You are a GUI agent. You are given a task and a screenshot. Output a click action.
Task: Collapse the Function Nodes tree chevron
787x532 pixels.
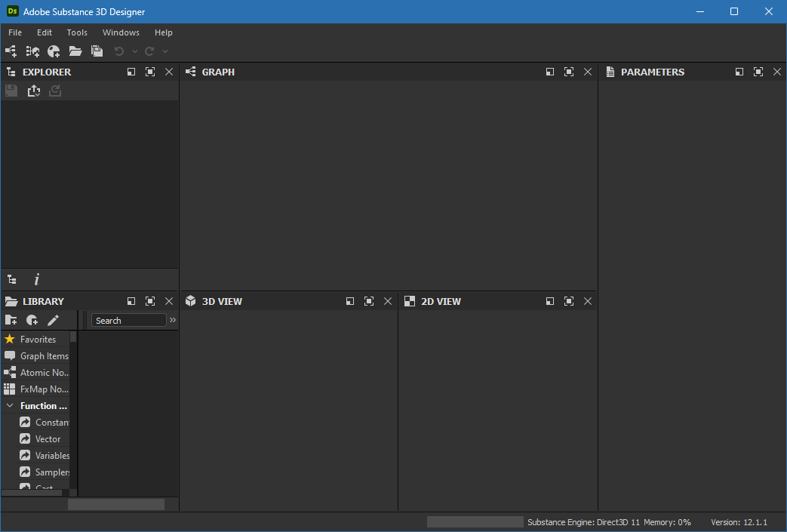coord(10,405)
